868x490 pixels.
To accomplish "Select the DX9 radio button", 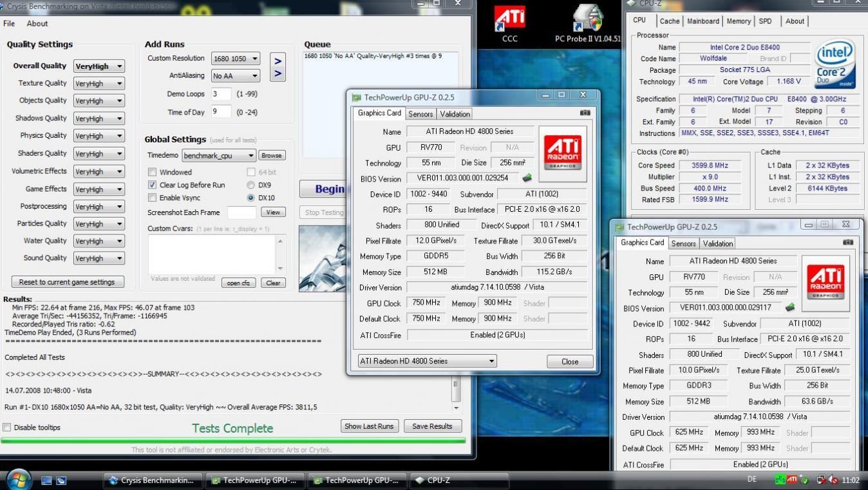I will pyautogui.click(x=250, y=185).
